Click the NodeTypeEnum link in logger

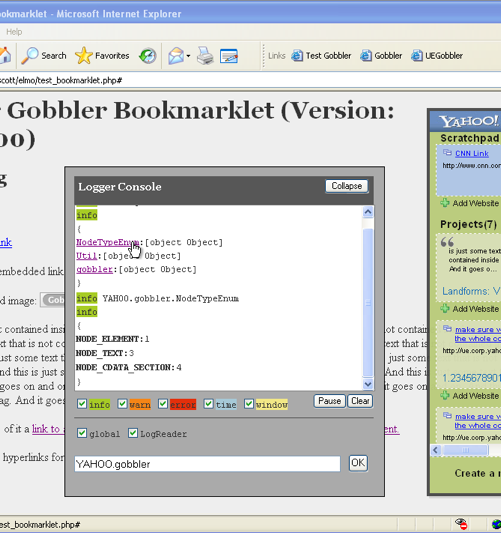click(107, 242)
